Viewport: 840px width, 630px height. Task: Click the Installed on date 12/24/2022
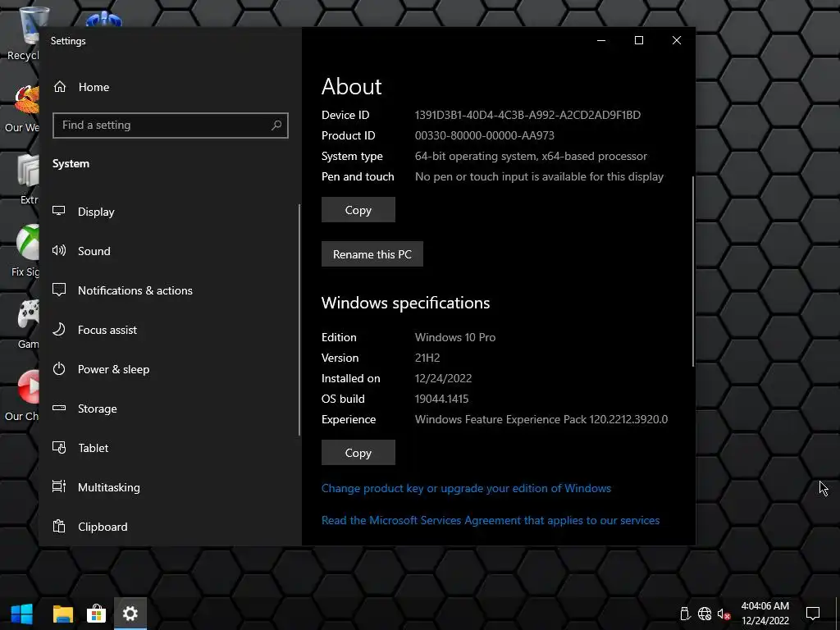443,378
